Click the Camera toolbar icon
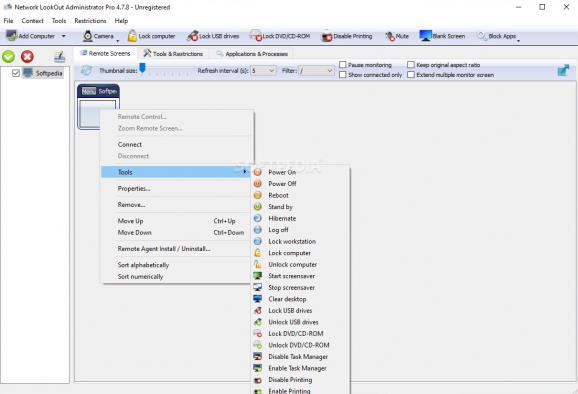The image size is (578, 394). (88, 36)
